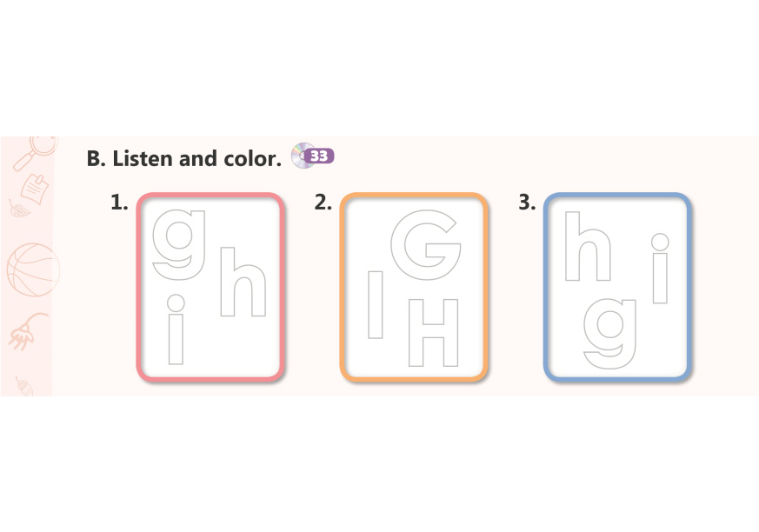Click the number 1 label

click(x=120, y=203)
